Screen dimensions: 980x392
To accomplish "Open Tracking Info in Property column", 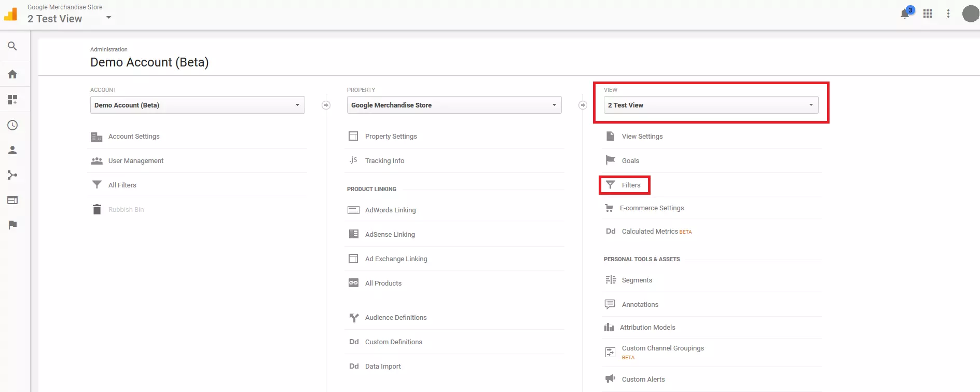I will (384, 161).
